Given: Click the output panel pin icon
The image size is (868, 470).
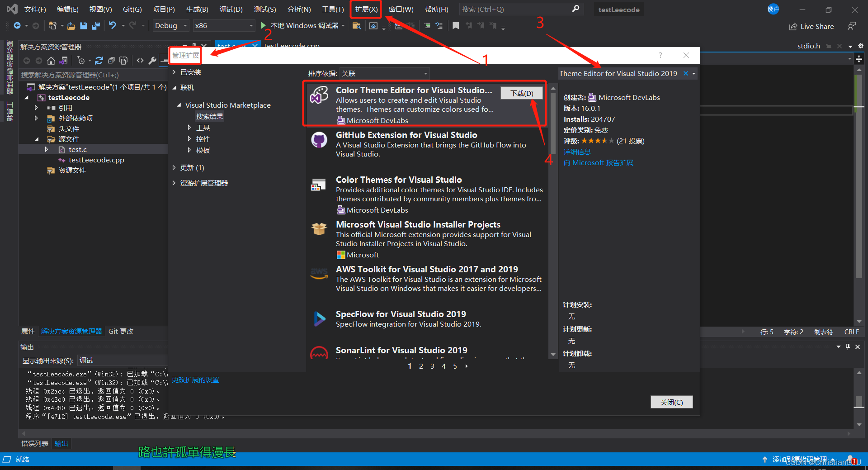Looking at the screenshot, I should point(848,347).
